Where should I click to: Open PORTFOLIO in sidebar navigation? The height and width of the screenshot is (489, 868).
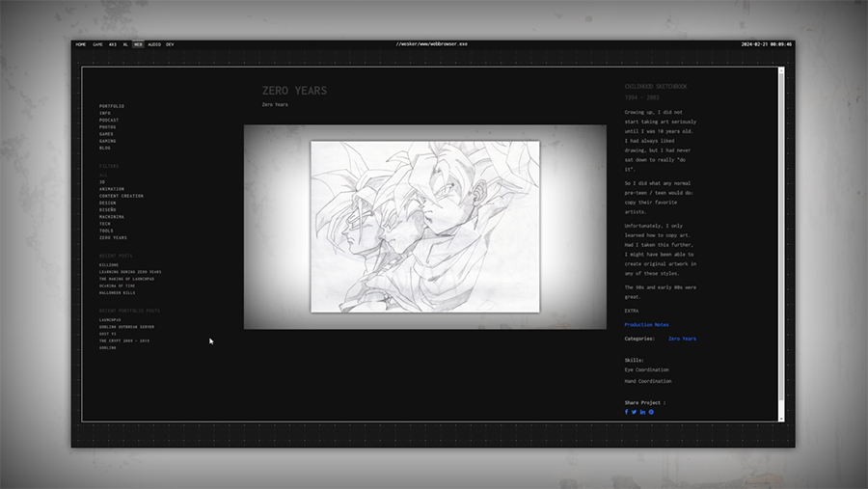point(112,106)
